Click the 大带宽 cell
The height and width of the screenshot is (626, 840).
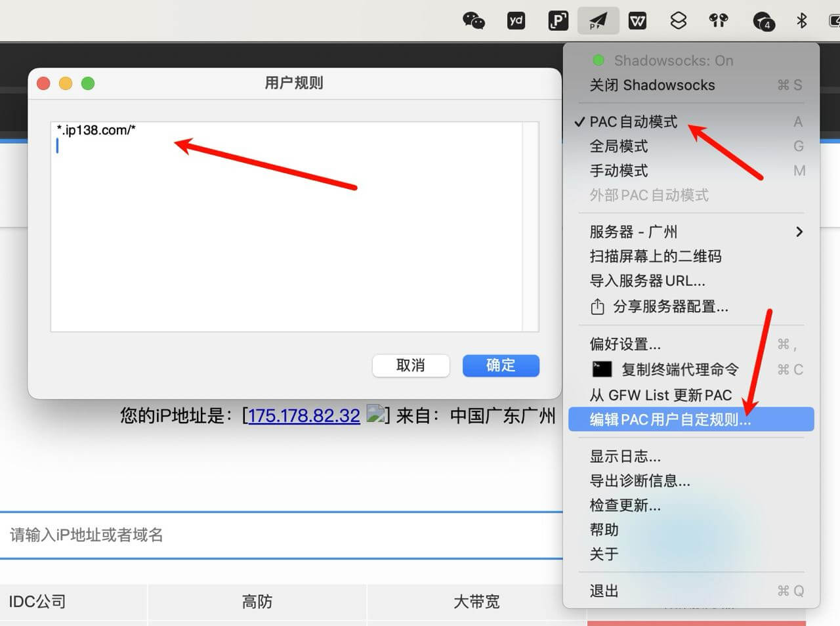[x=476, y=602]
